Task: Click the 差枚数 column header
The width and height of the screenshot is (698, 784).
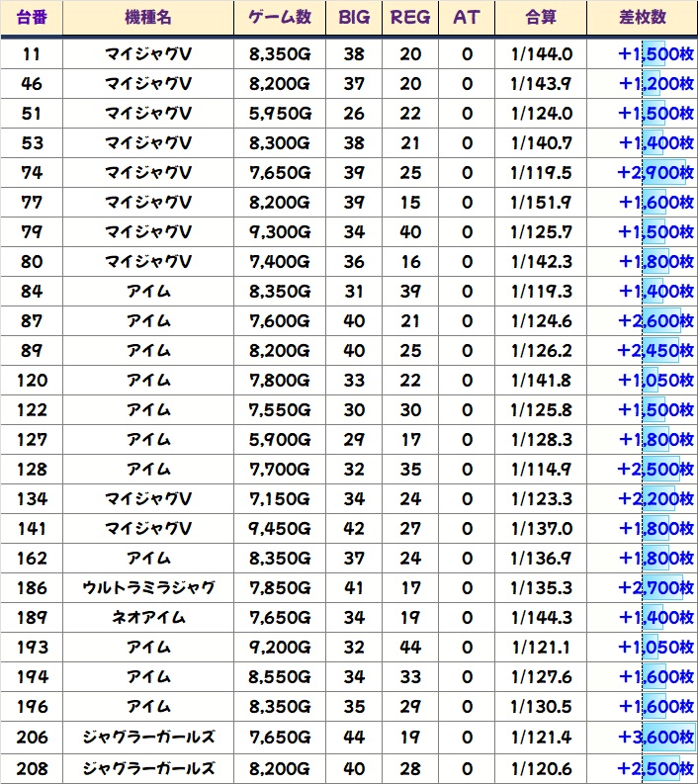Action: [x=643, y=18]
